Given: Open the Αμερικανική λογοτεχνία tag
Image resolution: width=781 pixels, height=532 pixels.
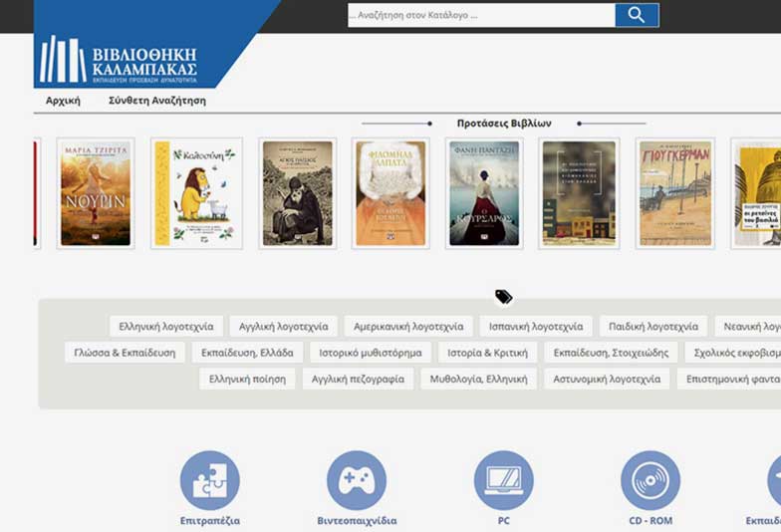Looking at the screenshot, I should [x=408, y=327].
